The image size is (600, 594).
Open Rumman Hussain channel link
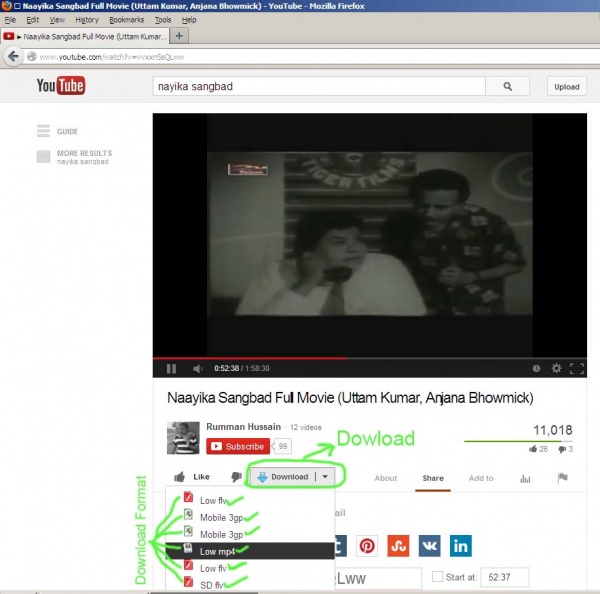point(243,426)
